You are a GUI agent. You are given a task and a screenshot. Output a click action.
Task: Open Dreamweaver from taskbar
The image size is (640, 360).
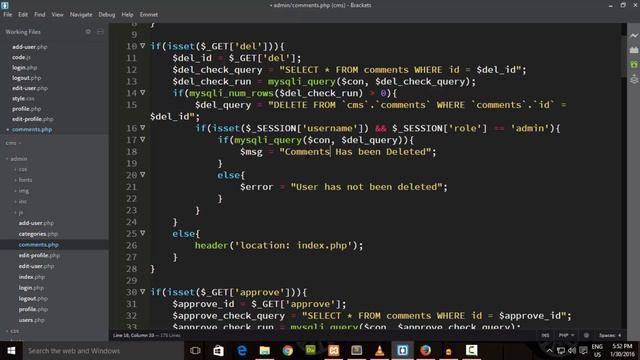click(x=310, y=351)
